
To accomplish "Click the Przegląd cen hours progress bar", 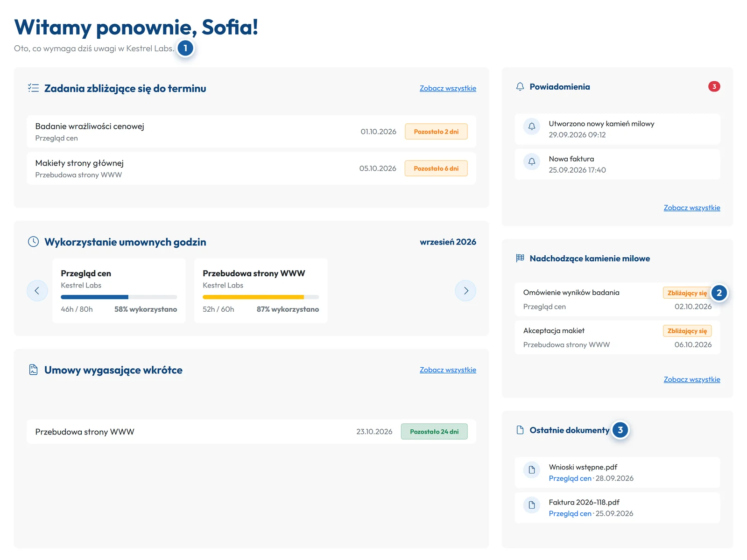I will [x=119, y=297].
